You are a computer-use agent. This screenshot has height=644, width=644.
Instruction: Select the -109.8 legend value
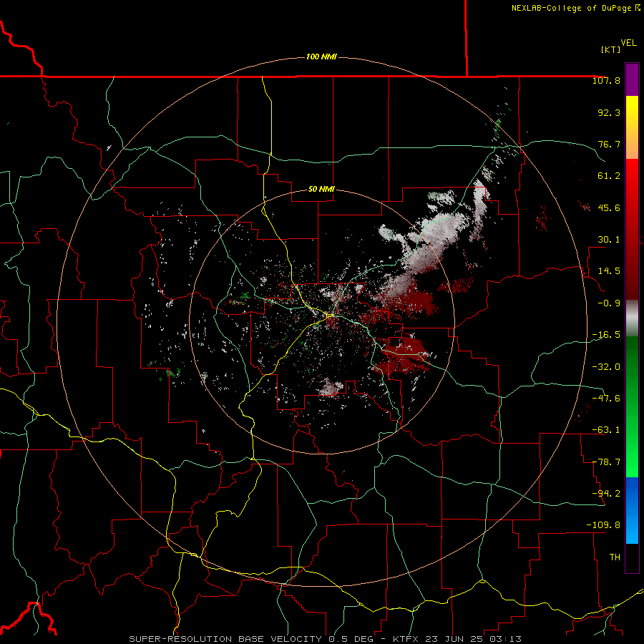click(x=603, y=525)
